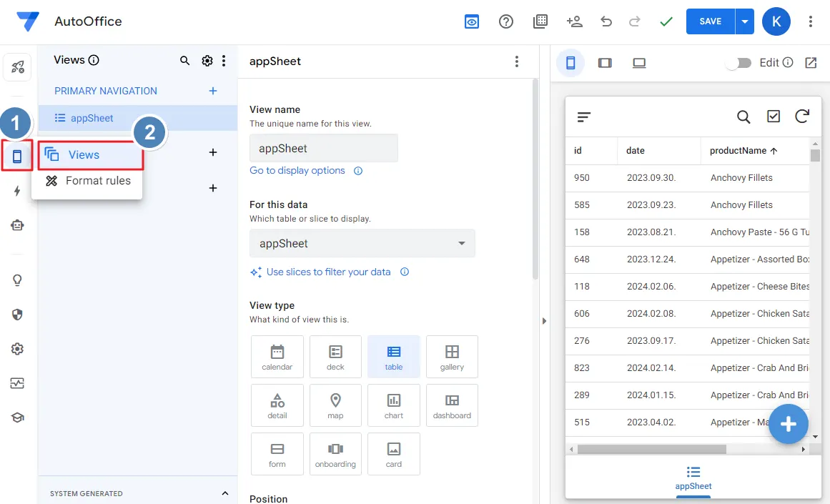Click the info icon next to the Views heading
Viewport: 830px width, 504px height.
(x=94, y=60)
